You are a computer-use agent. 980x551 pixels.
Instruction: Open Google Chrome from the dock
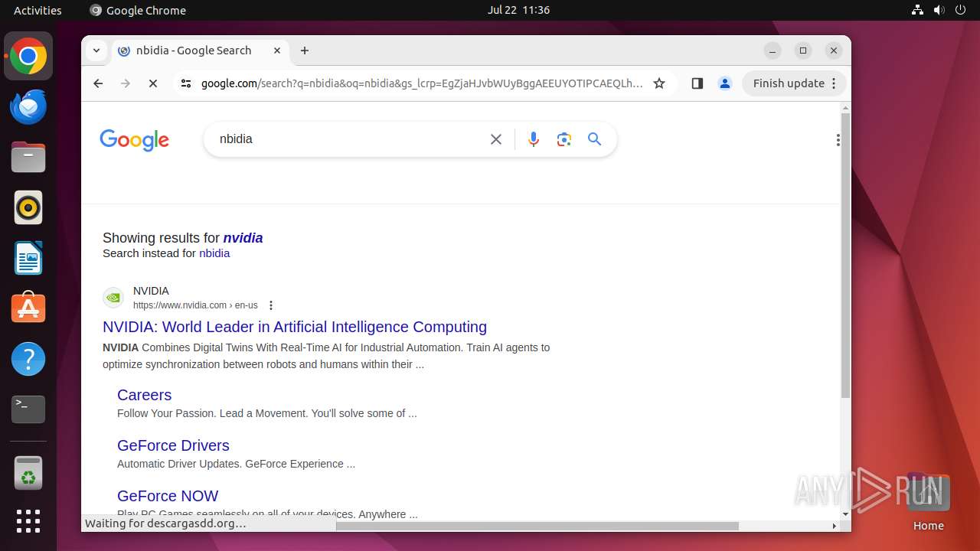[28, 57]
